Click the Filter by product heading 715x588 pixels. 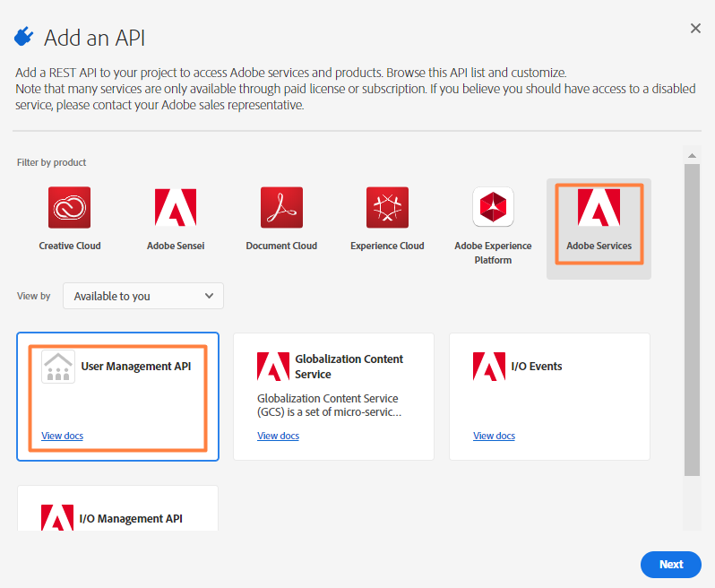(52, 162)
